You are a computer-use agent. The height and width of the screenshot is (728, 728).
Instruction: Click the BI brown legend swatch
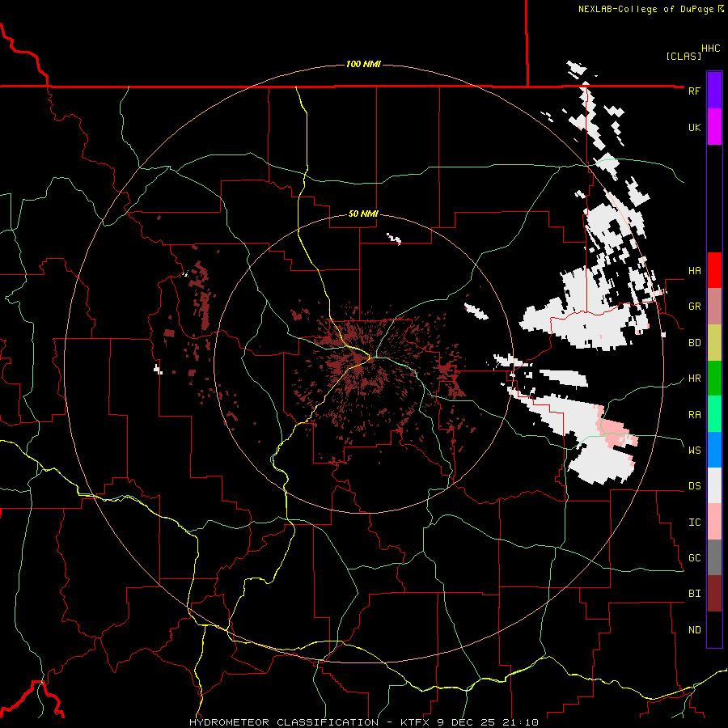click(714, 594)
